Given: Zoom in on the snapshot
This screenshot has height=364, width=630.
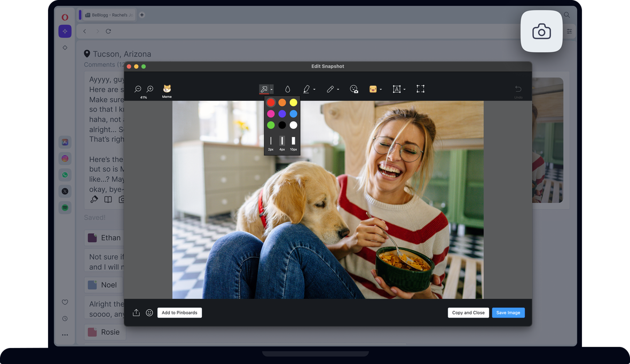Looking at the screenshot, I should pos(150,89).
